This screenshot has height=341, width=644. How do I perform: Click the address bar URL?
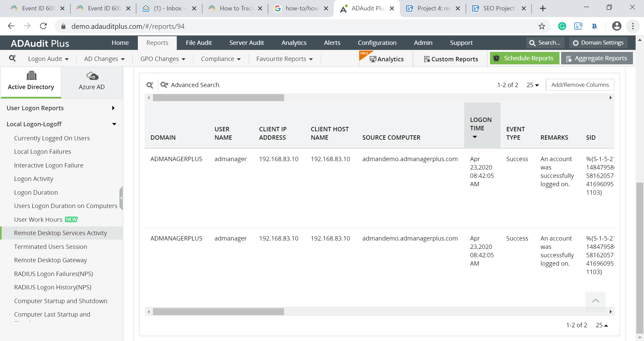point(128,26)
